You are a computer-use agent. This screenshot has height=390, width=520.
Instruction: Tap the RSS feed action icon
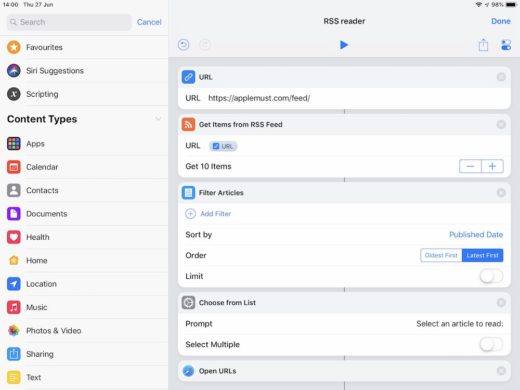pyautogui.click(x=188, y=124)
